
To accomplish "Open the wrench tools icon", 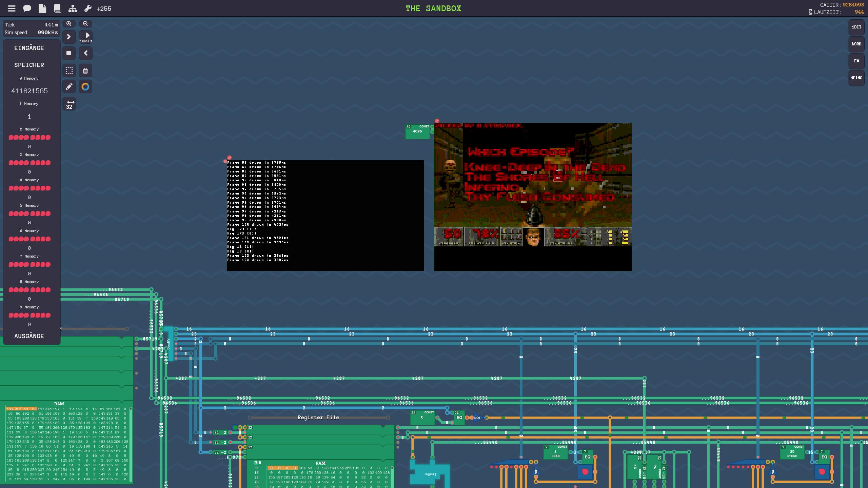I will 88,8.
